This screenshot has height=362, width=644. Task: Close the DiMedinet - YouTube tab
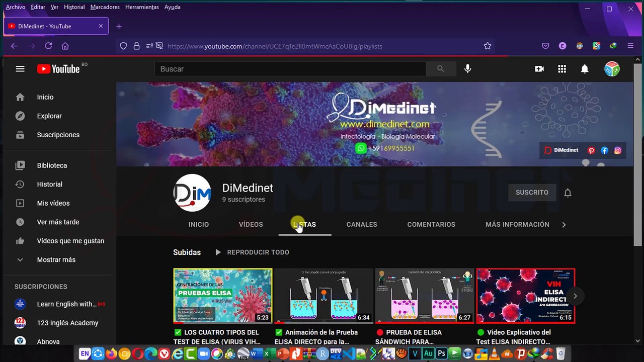(101, 26)
